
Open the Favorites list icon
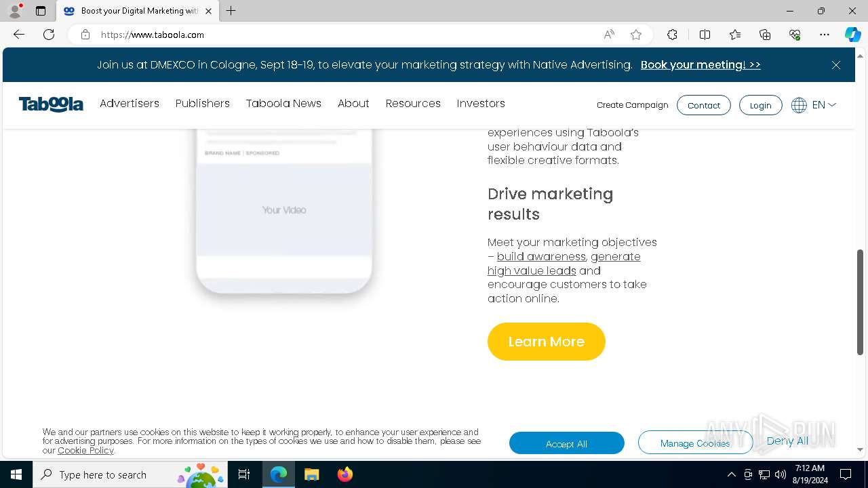735,35
